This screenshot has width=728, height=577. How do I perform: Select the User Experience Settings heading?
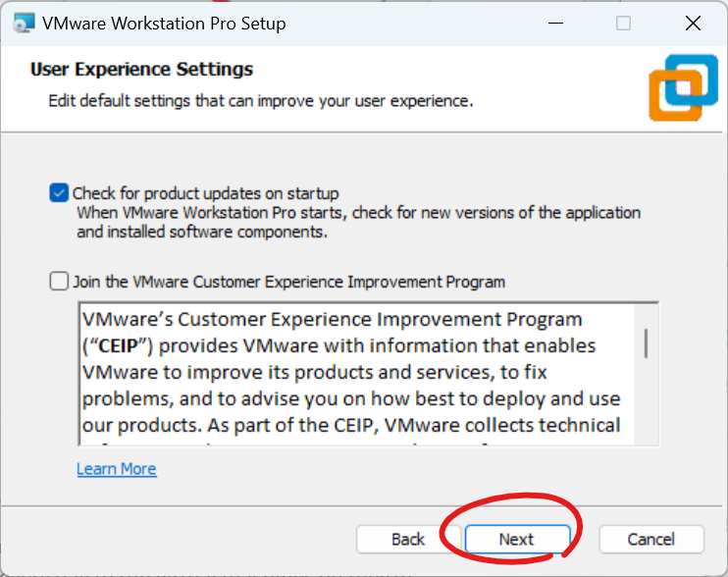(x=141, y=69)
